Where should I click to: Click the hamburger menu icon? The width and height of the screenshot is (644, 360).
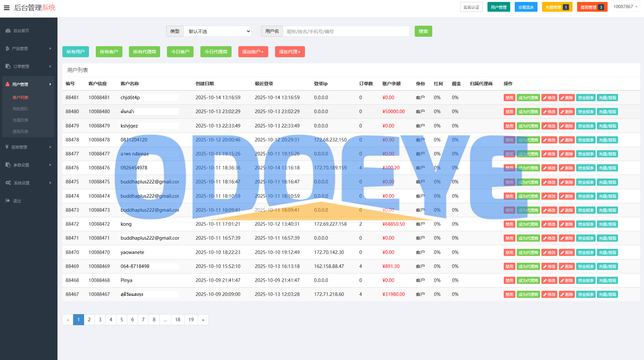click(6, 8)
